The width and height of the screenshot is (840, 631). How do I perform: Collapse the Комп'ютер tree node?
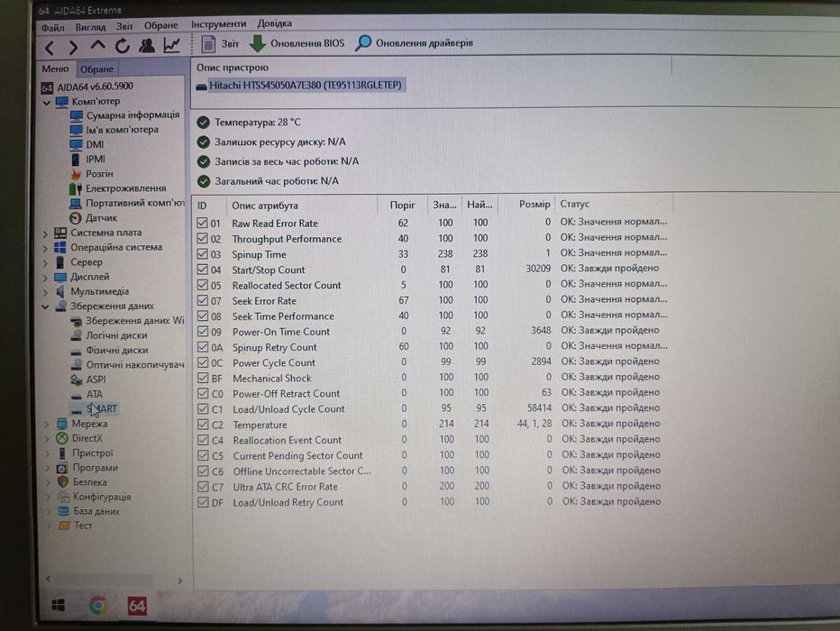47,102
